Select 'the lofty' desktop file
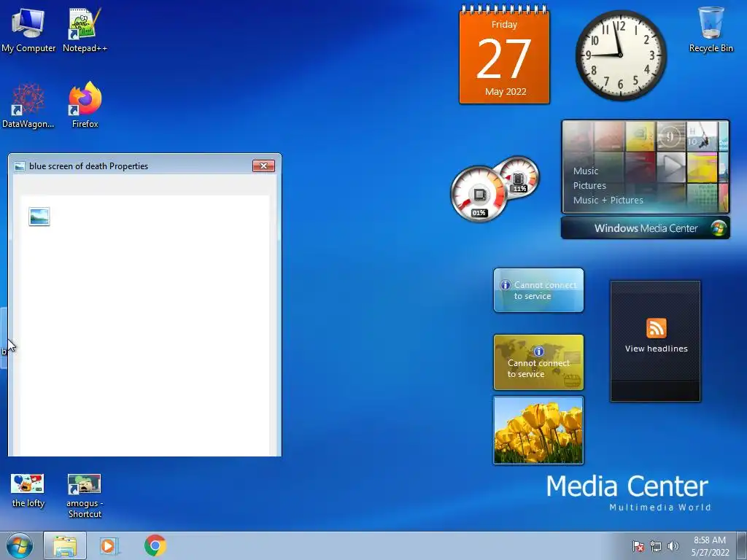 pyautogui.click(x=28, y=491)
